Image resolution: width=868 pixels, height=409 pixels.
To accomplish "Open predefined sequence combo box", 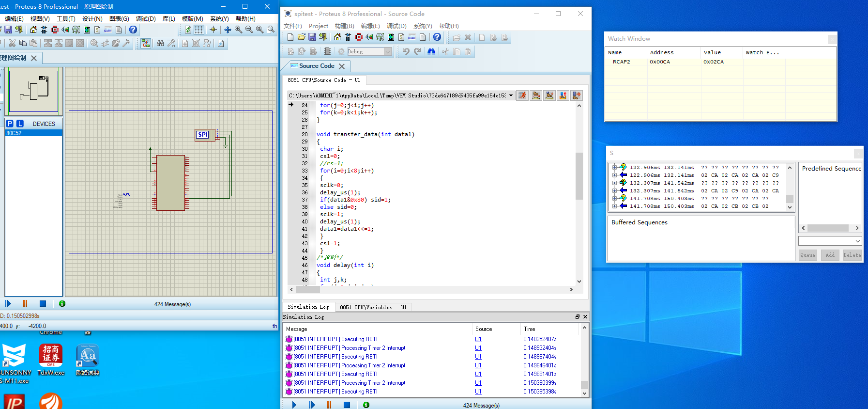I will pyautogui.click(x=830, y=241).
